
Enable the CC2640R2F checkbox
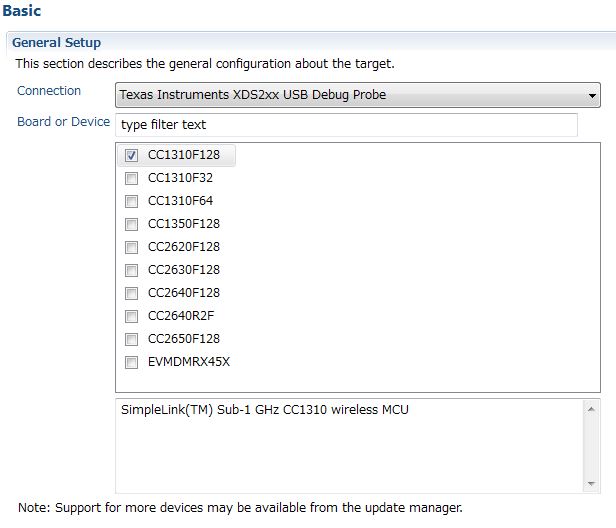pyautogui.click(x=131, y=316)
